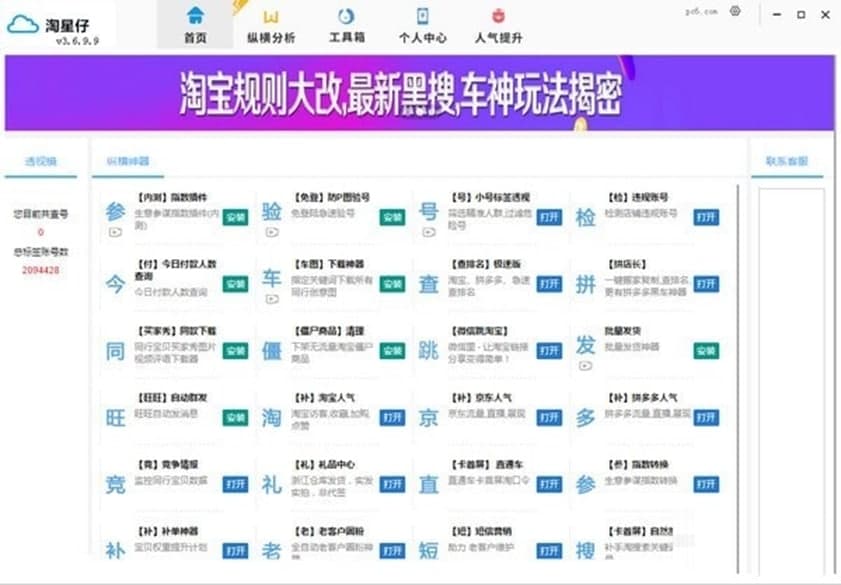
Task: Open 【卡首屏】直通车
Action: (549, 484)
